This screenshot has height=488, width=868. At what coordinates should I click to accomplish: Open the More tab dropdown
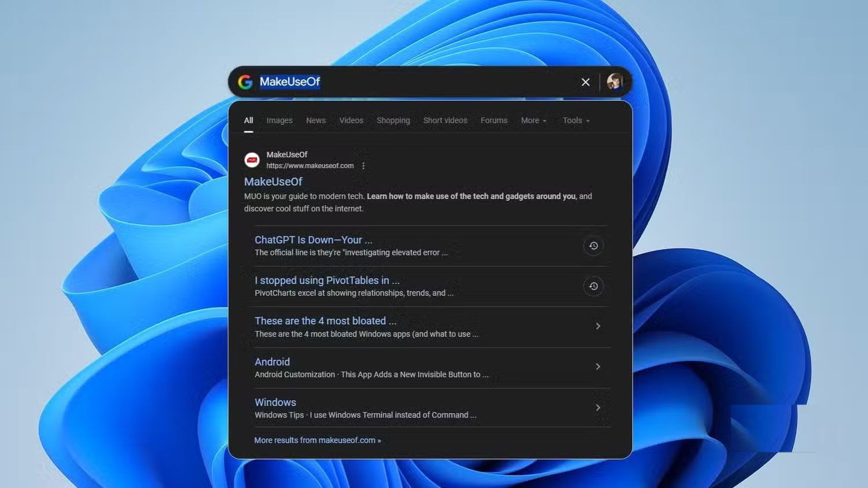point(533,120)
